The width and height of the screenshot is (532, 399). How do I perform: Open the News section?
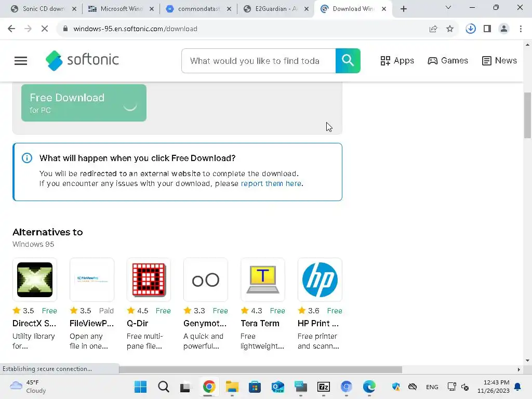click(x=499, y=61)
